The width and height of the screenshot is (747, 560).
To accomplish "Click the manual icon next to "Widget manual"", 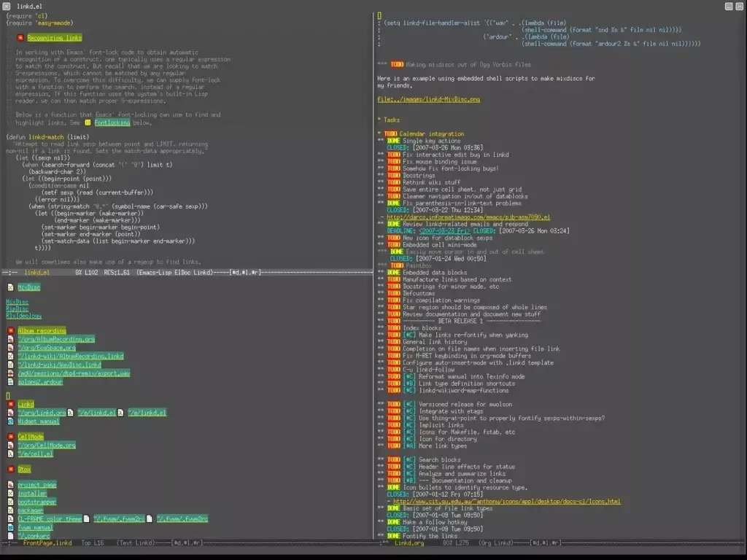I will (x=11, y=421).
